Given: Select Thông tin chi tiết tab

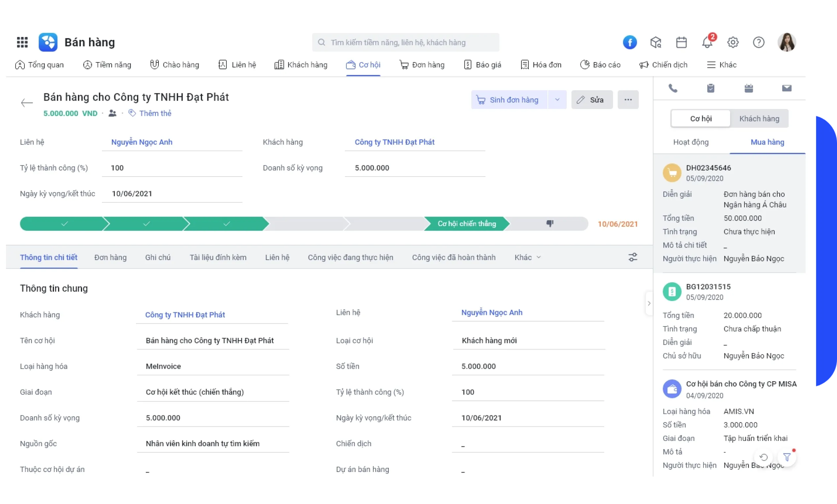Looking at the screenshot, I should click(49, 257).
